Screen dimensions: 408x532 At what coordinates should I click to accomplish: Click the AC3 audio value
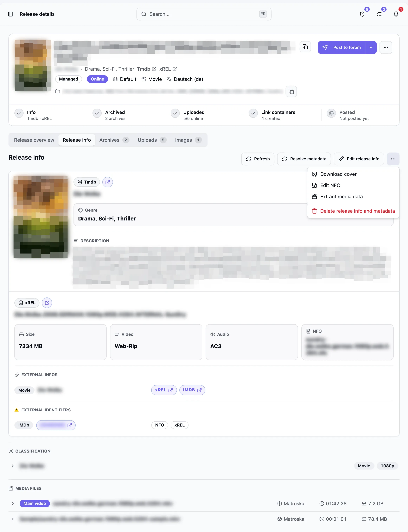click(x=216, y=346)
